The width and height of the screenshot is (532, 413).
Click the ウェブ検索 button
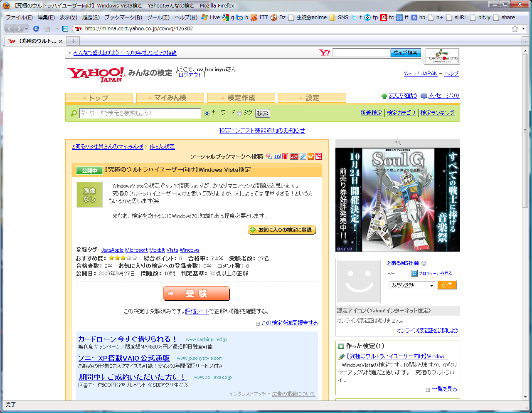[x=406, y=53]
